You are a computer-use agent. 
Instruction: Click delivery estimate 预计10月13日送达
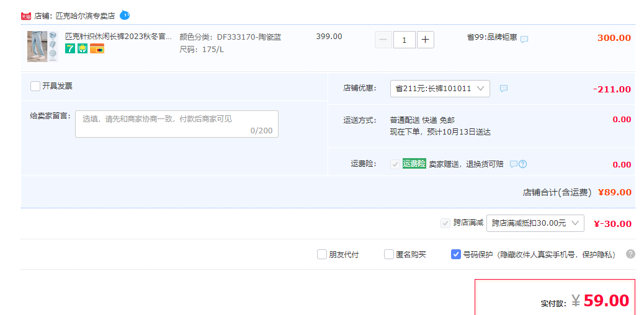pyautogui.click(x=458, y=132)
